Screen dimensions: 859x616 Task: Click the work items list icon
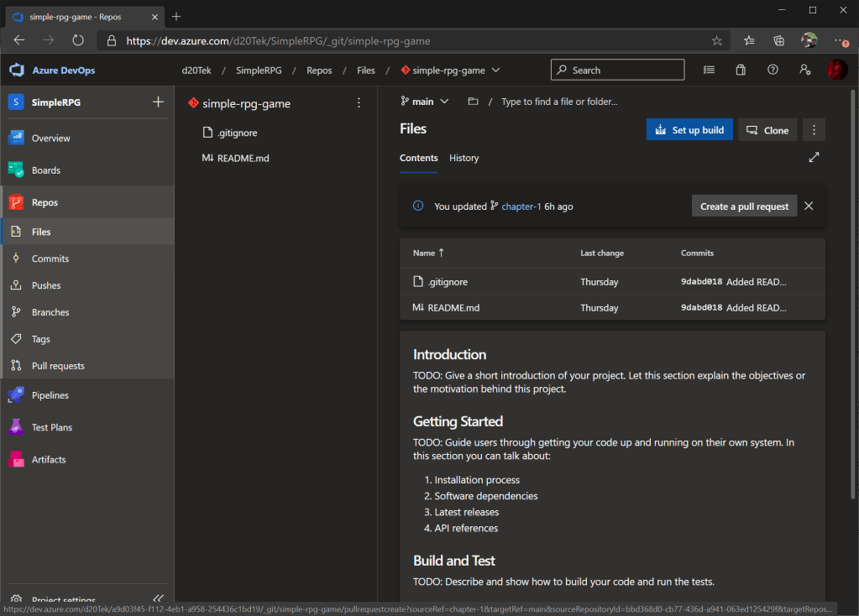coord(710,70)
